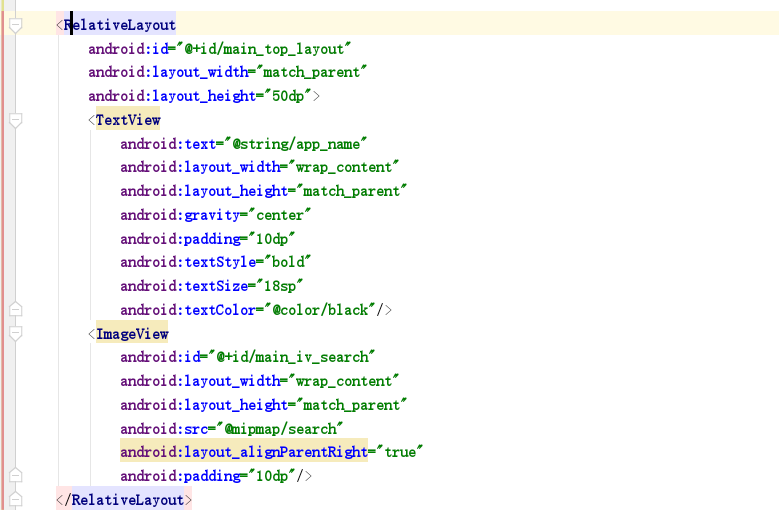Image resolution: width=779 pixels, height=510 pixels.
Task: Click "wrap_content" width value under TextView
Action: [343, 167]
